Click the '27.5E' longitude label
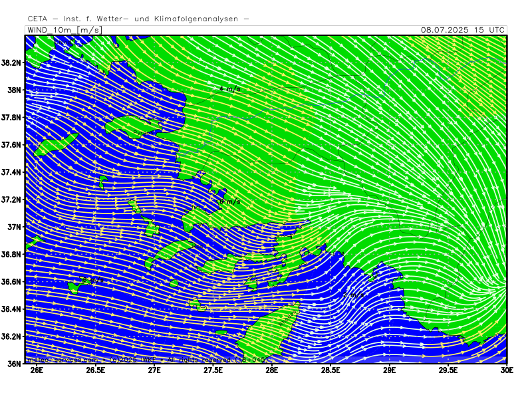 pyautogui.click(x=213, y=370)
